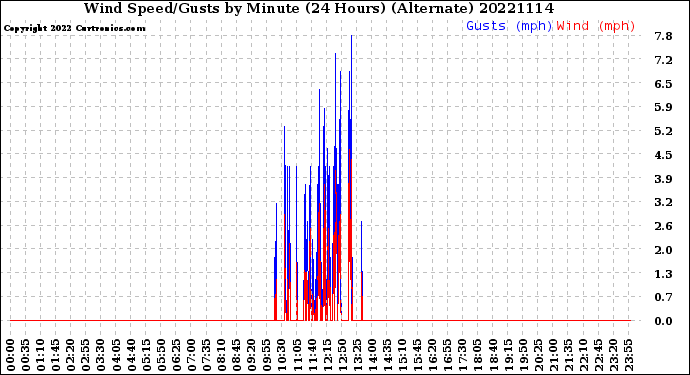
Task: Click the 0.0 y-axis value
Action: pyautogui.click(x=664, y=321)
